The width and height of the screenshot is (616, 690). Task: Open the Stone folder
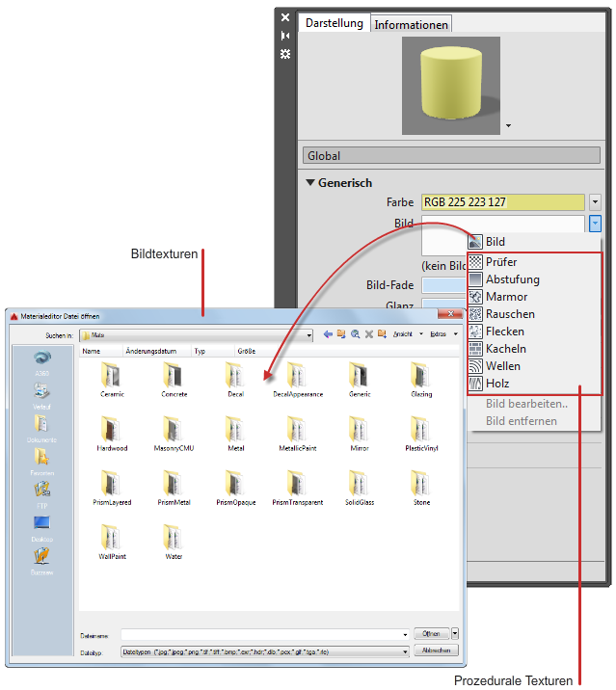tap(421, 488)
